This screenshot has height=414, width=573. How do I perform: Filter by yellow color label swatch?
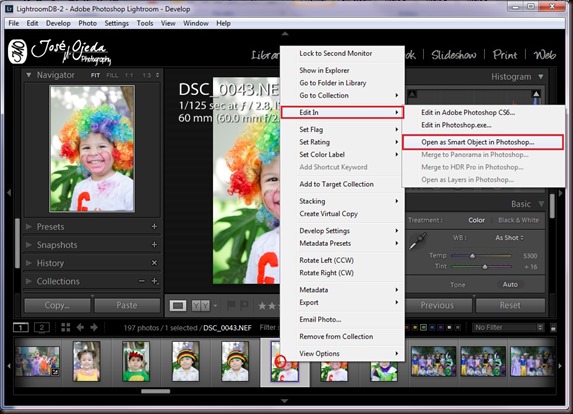[415, 327]
